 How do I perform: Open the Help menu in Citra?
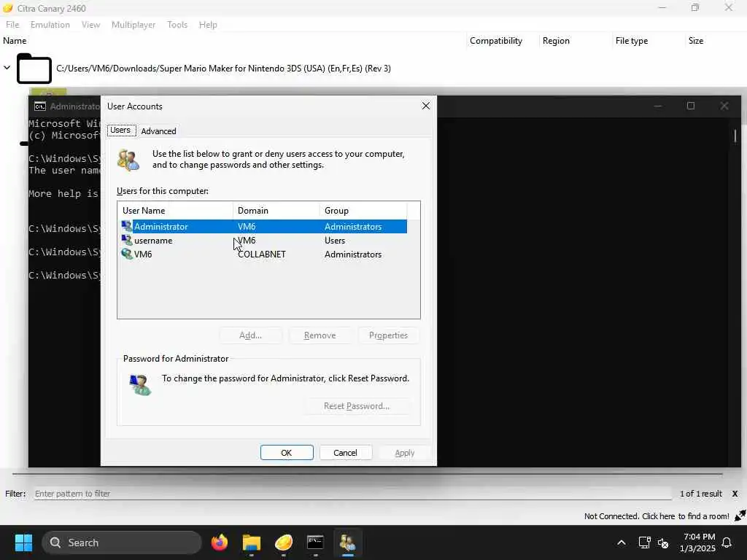[208, 25]
